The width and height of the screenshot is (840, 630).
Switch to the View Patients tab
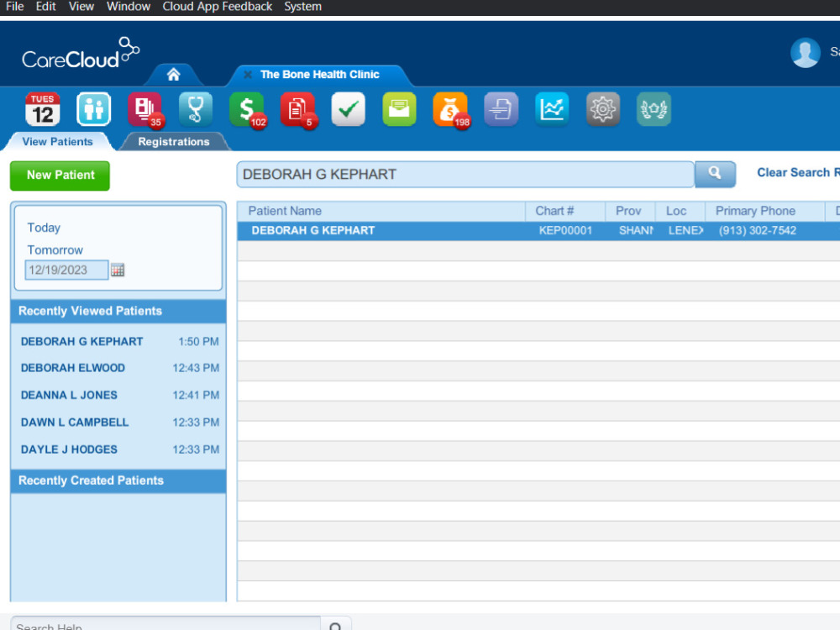point(57,141)
